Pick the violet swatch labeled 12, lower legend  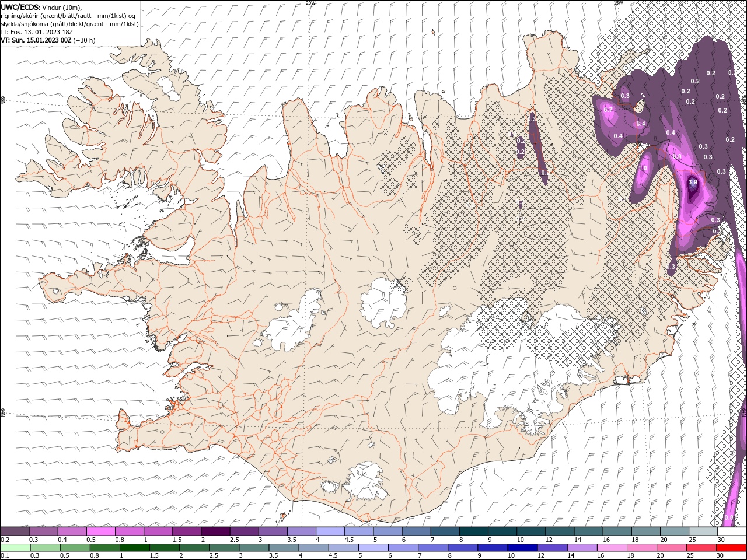(552, 547)
